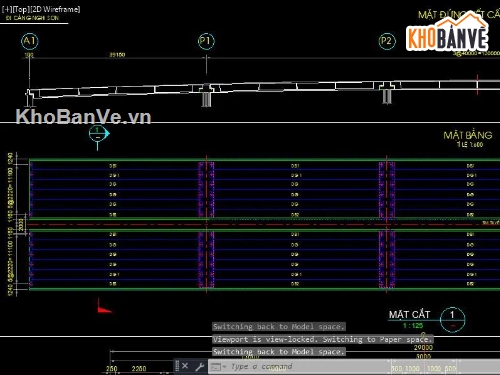The image size is (500, 375).
Task: Select the P1 pier axis bubble
Action: [206, 41]
